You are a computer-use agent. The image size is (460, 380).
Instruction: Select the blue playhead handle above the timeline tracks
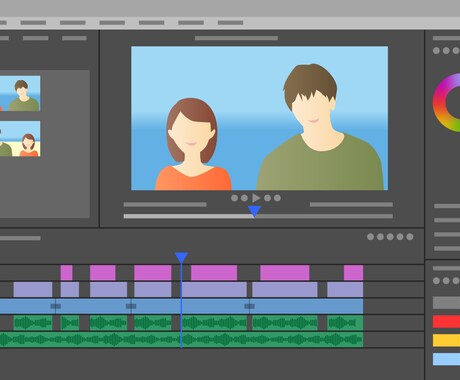(181, 258)
